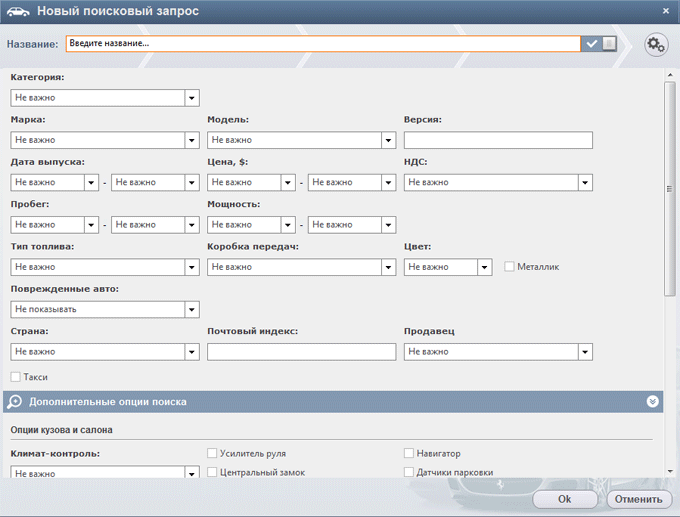Toggle Усилитель руля checkbox
The width and height of the screenshot is (680, 517).
pyautogui.click(x=212, y=453)
